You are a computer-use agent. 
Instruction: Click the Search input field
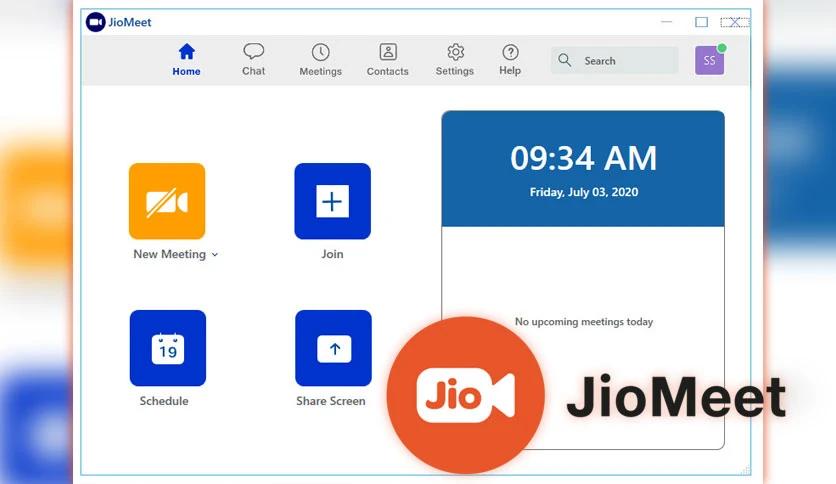click(614, 60)
